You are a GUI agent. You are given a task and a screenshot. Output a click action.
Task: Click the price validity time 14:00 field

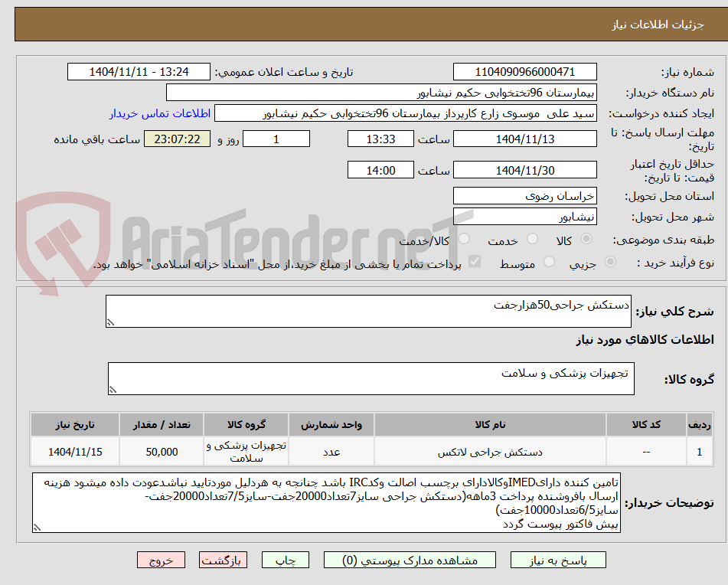pyautogui.click(x=380, y=170)
